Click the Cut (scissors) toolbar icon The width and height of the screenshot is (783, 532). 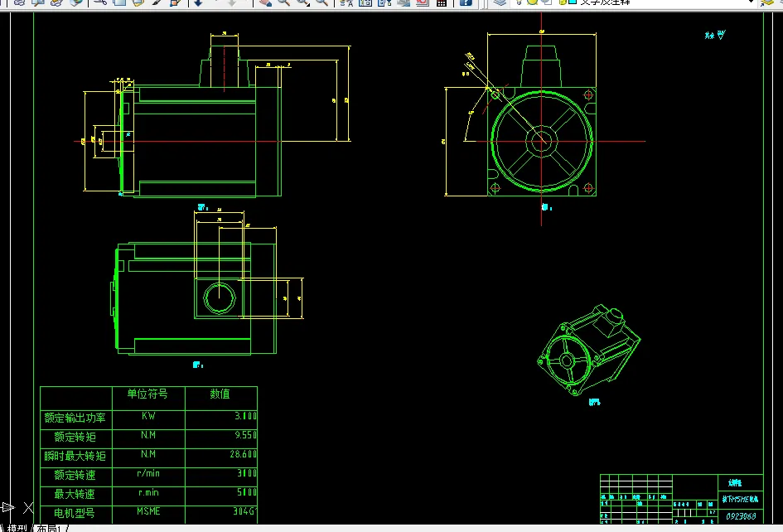[x=100, y=2]
